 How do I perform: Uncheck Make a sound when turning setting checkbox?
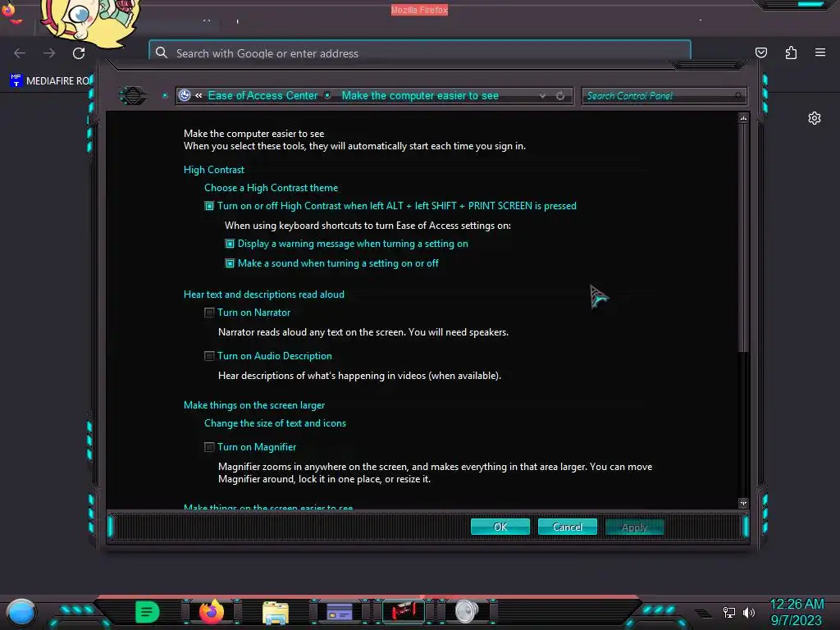tap(230, 263)
